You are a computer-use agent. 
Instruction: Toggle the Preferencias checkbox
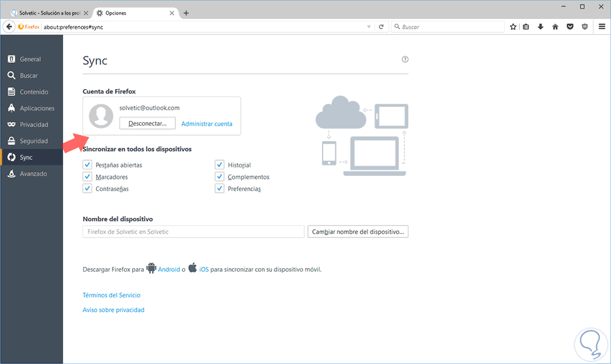point(219,189)
